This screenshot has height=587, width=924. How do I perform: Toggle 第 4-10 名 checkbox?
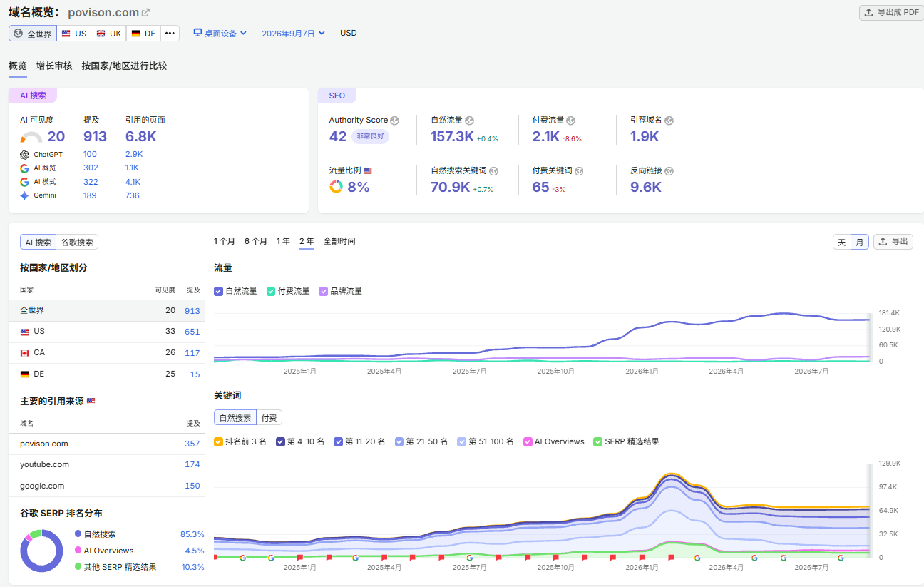tap(280, 441)
